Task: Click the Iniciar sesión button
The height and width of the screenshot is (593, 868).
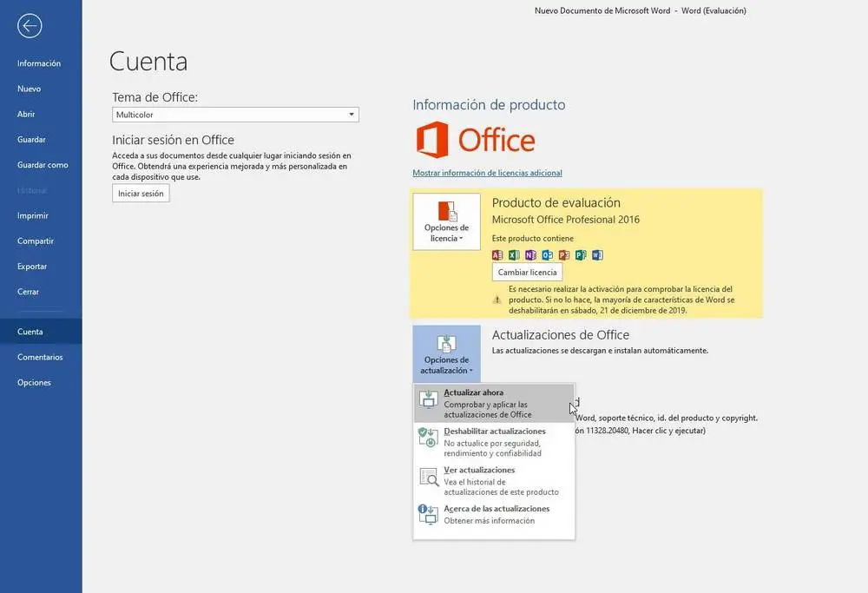Action: click(141, 194)
